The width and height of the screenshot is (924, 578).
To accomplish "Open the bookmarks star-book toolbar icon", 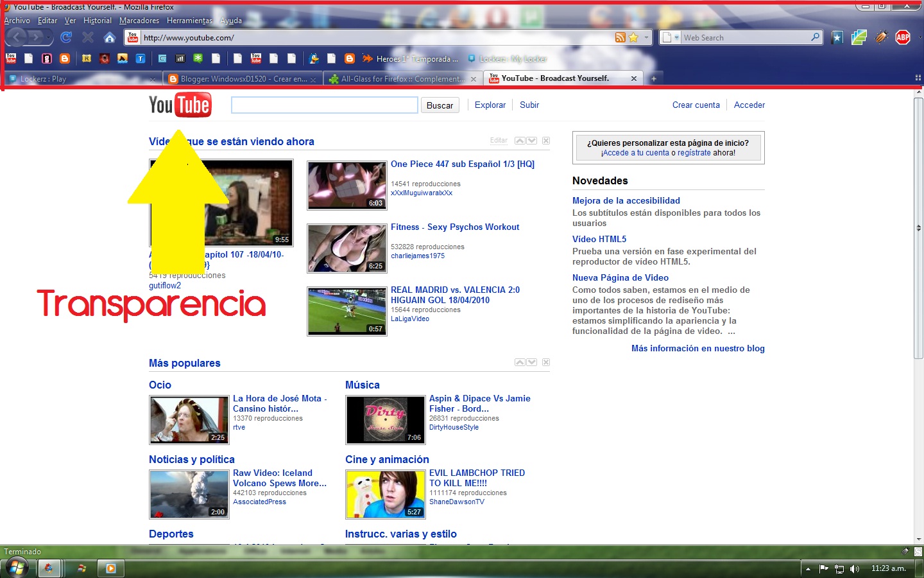I will coord(837,37).
